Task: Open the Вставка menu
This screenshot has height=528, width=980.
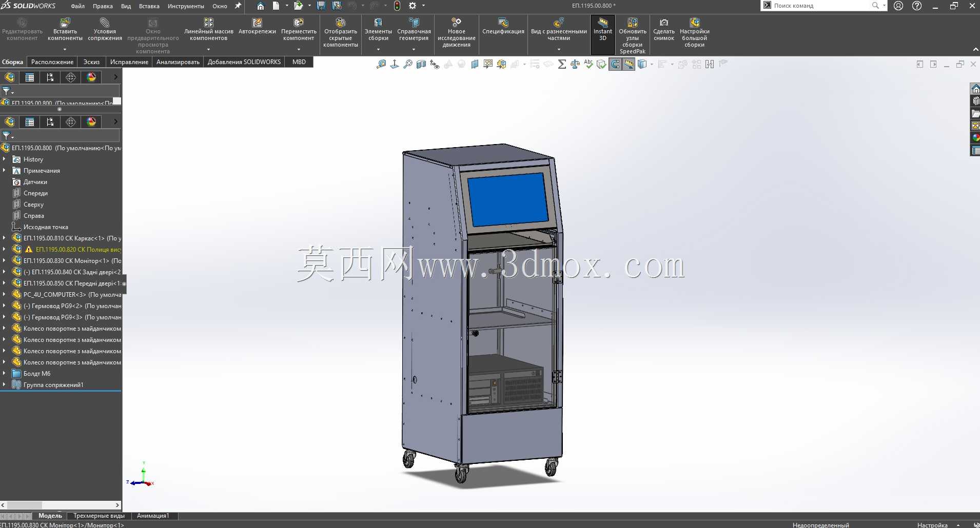Action: tap(149, 6)
